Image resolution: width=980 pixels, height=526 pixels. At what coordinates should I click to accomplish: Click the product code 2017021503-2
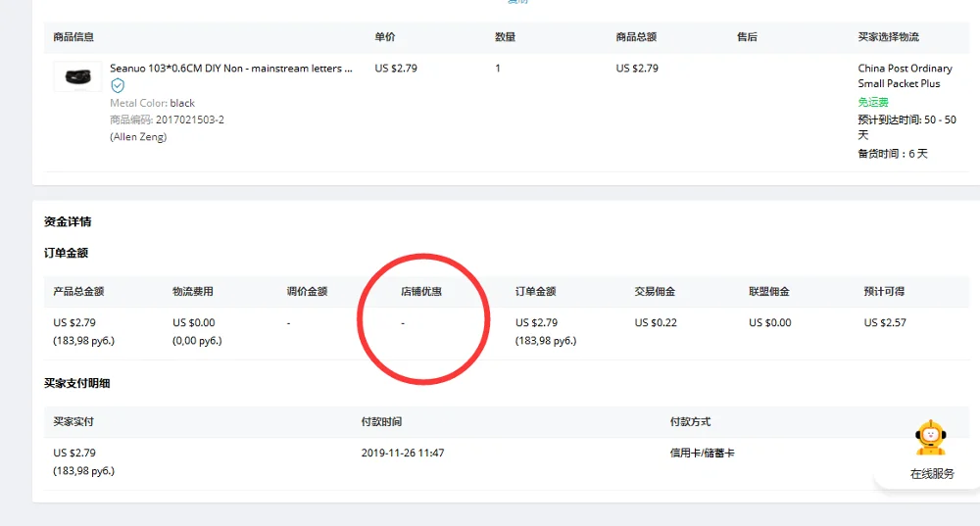[x=190, y=120]
